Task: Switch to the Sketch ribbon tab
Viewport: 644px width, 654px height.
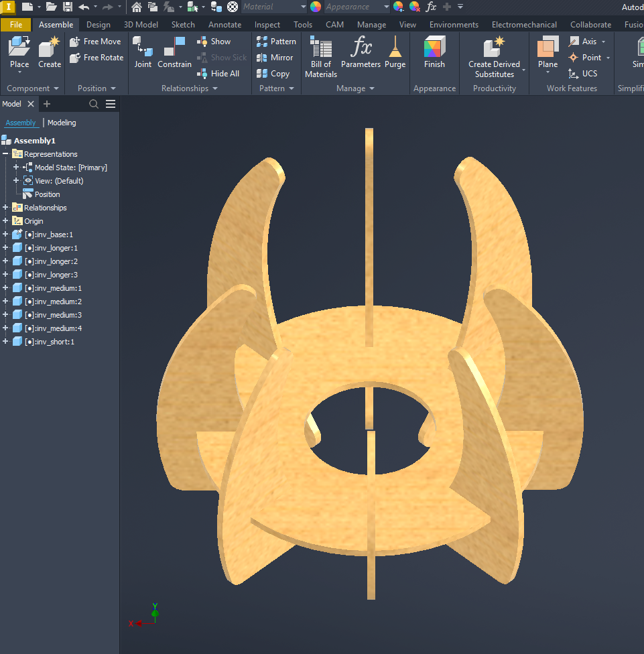Action: tap(182, 24)
